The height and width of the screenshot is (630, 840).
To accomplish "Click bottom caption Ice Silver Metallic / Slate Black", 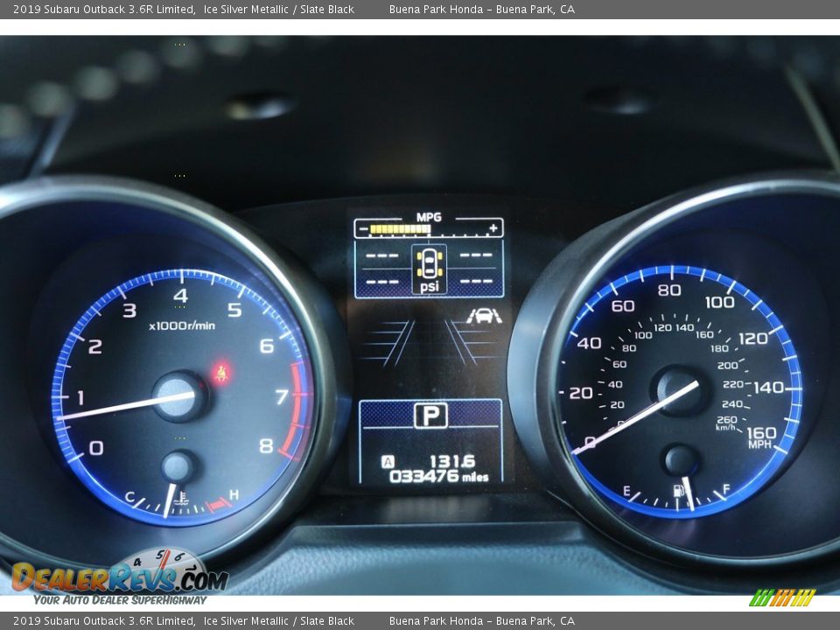I will (x=278, y=621).
